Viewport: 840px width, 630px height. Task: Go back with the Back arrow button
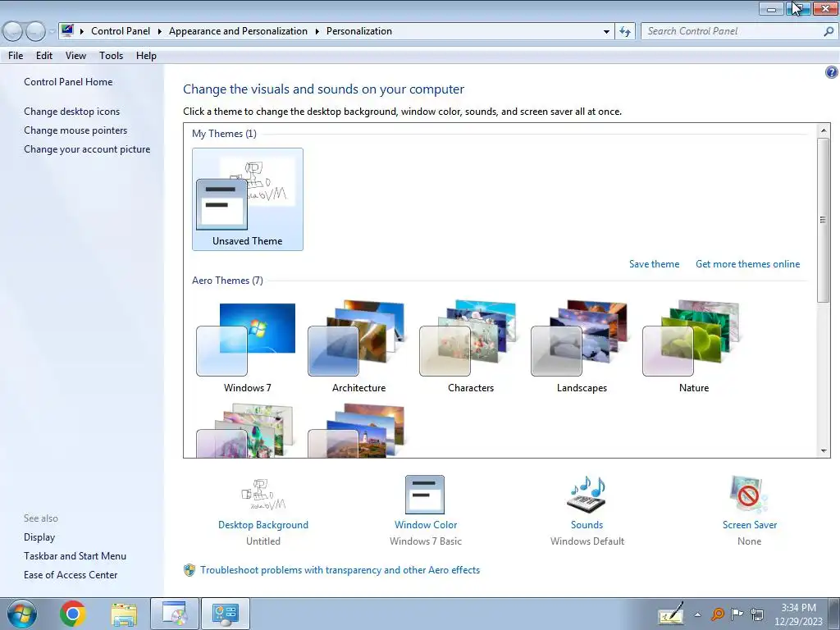[x=13, y=32]
